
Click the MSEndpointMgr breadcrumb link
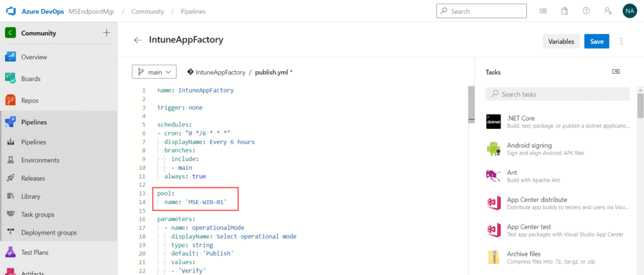tap(92, 11)
